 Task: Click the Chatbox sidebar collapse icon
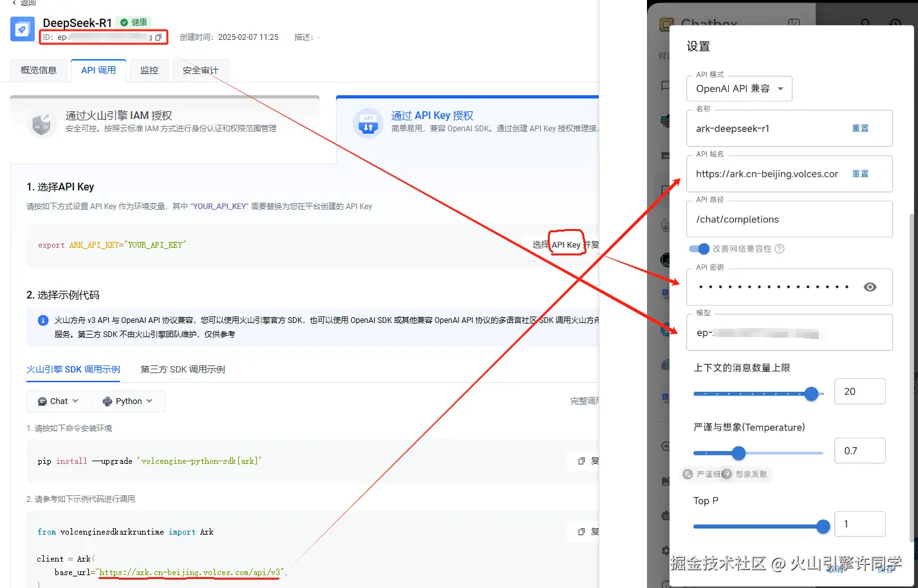click(x=794, y=24)
